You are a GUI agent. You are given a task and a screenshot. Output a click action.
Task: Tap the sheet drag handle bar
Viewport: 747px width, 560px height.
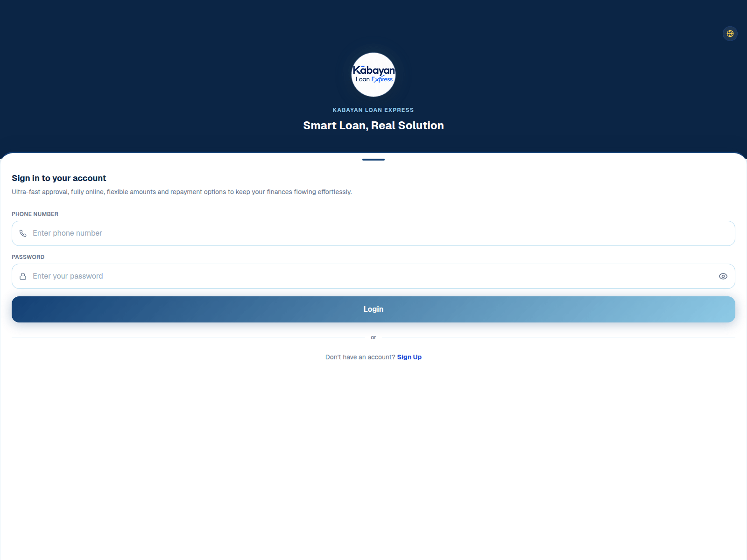[373, 160]
